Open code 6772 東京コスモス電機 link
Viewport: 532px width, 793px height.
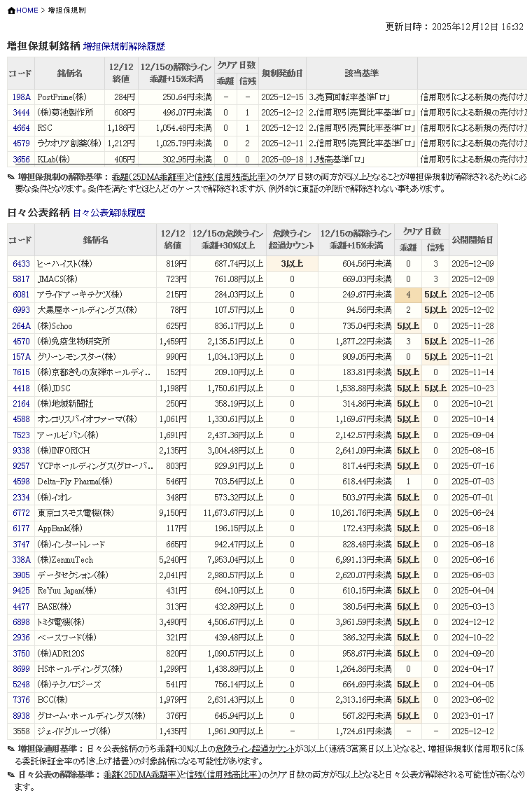pos(21,513)
